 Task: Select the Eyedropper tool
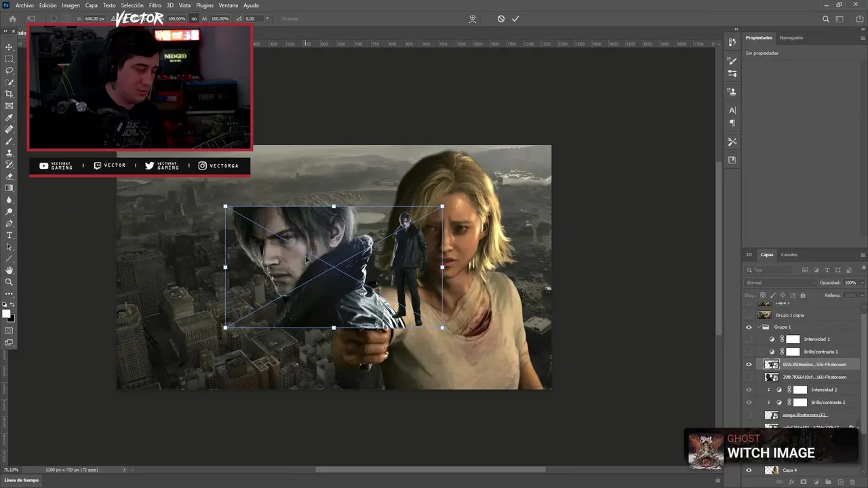[x=9, y=117]
